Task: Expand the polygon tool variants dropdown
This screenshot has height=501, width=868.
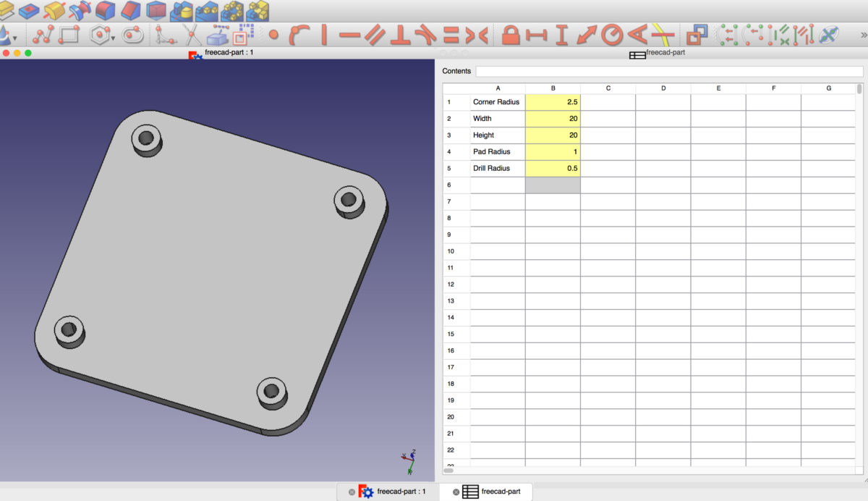Action: pos(112,38)
